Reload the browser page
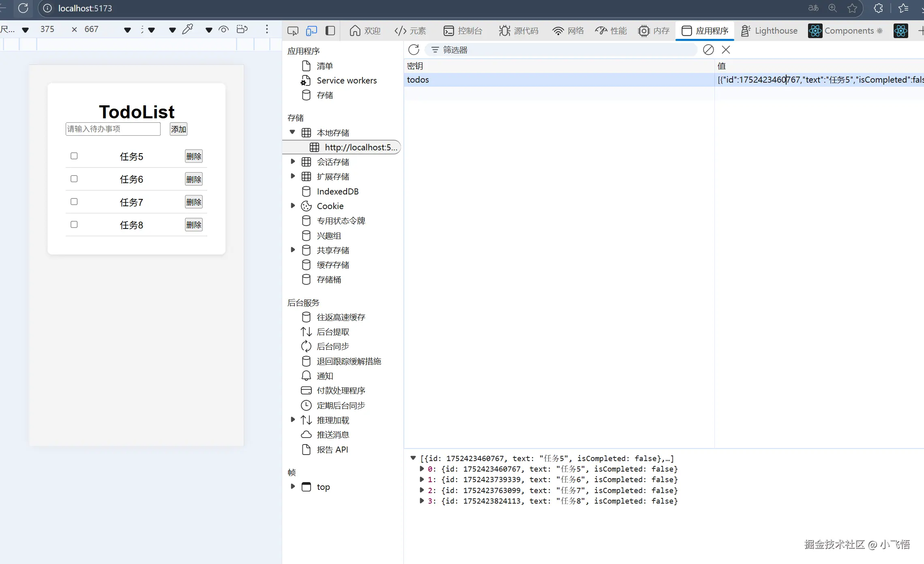The height and width of the screenshot is (564, 924). pyautogui.click(x=23, y=8)
